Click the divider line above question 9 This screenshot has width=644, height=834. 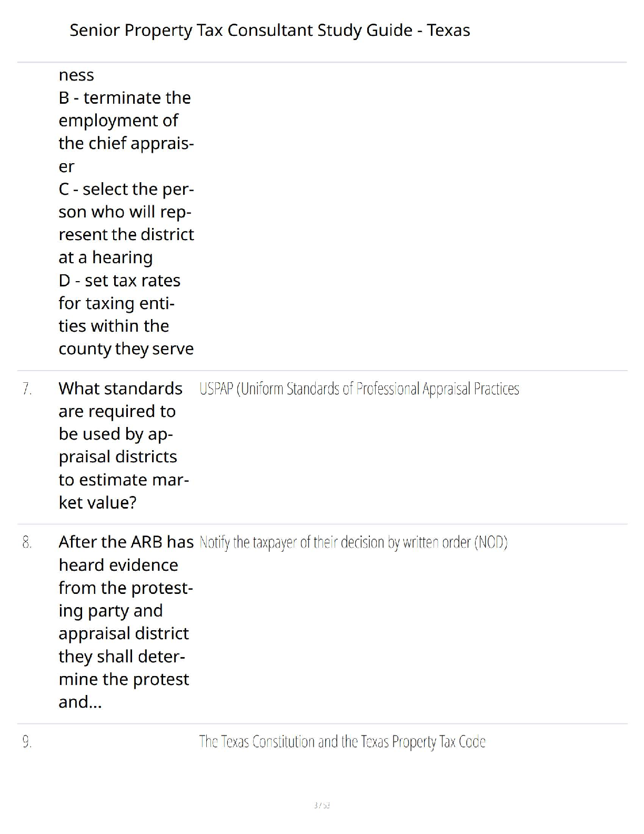[x=322, y=723]
